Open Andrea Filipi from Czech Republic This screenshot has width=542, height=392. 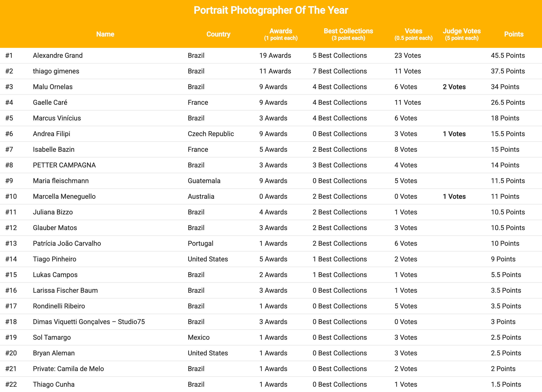coord(51,134)
